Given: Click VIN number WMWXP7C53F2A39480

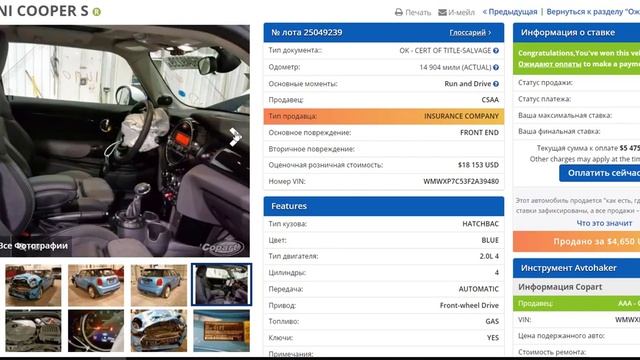Looking at the screenshot, I should point(461,181).
